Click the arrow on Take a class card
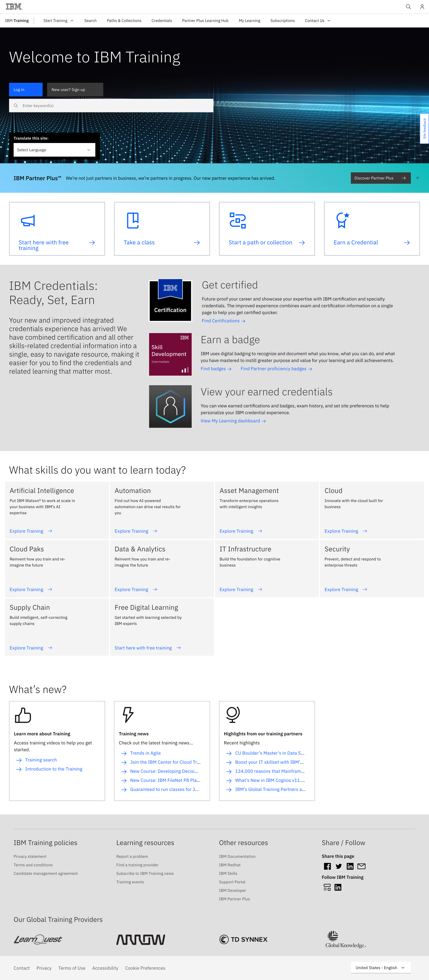The width and height of the screenshot is (429, 980). coord(197,243)
